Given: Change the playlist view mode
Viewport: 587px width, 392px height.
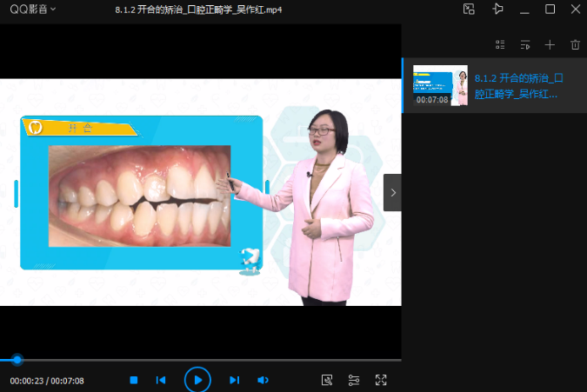Looking at the screenshot, I should (x=500, y=44).
